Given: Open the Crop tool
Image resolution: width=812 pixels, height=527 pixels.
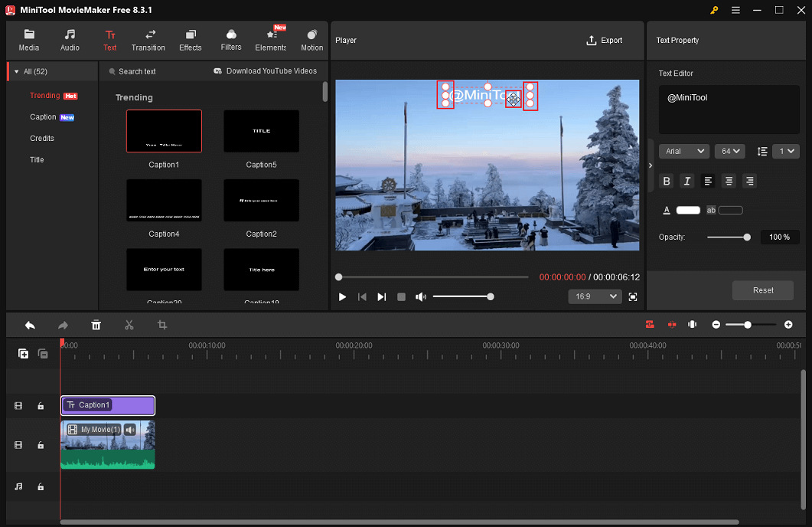Looking at the screenshot, I should [x=161, y=325].
